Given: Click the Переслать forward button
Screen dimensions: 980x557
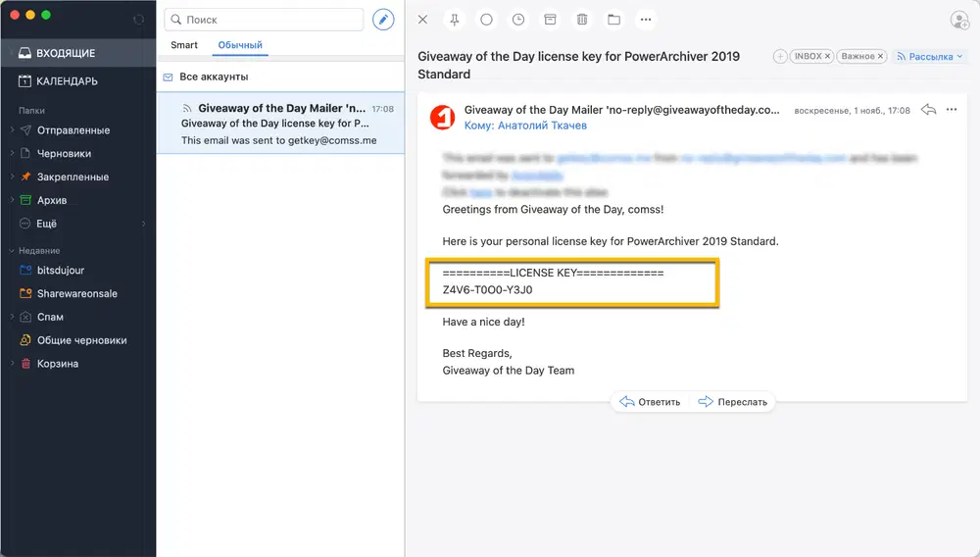Looking at the screenshot, I should (732, 402).
